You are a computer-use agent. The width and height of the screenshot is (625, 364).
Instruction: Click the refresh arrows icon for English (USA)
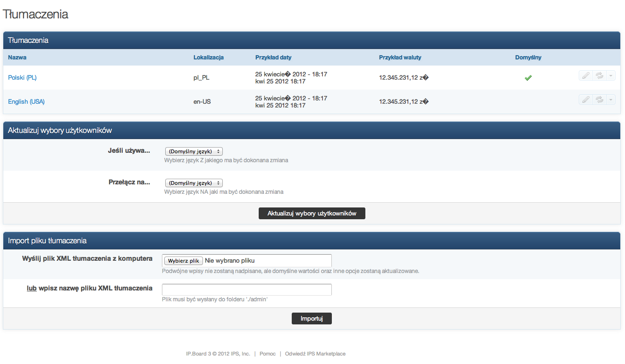pos(599,99)
